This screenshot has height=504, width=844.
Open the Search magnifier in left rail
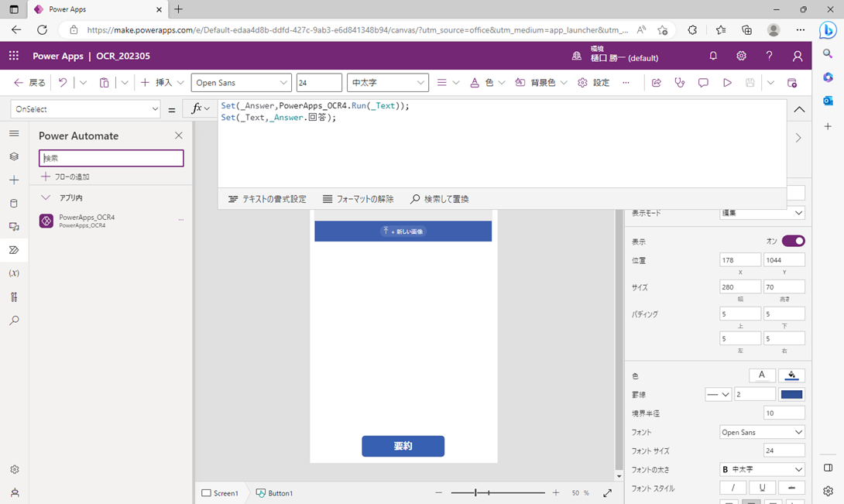pos(14,321)
